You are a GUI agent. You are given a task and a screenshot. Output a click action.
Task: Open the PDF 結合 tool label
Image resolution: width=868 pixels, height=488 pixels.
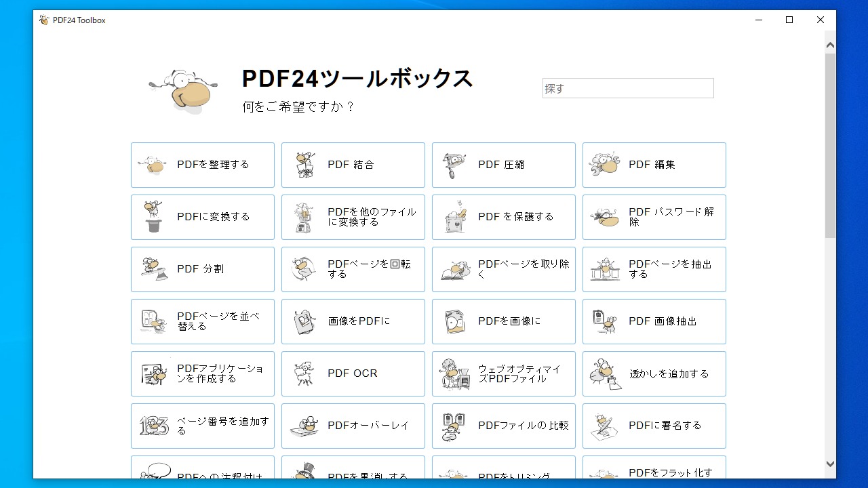click(351, 165)
